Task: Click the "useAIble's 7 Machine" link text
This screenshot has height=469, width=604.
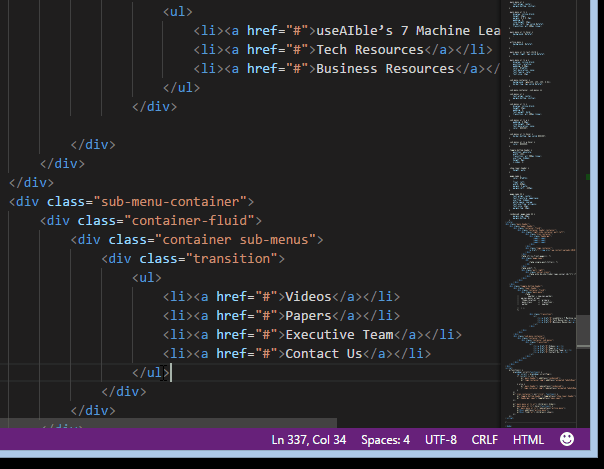Action: [390, 31]
